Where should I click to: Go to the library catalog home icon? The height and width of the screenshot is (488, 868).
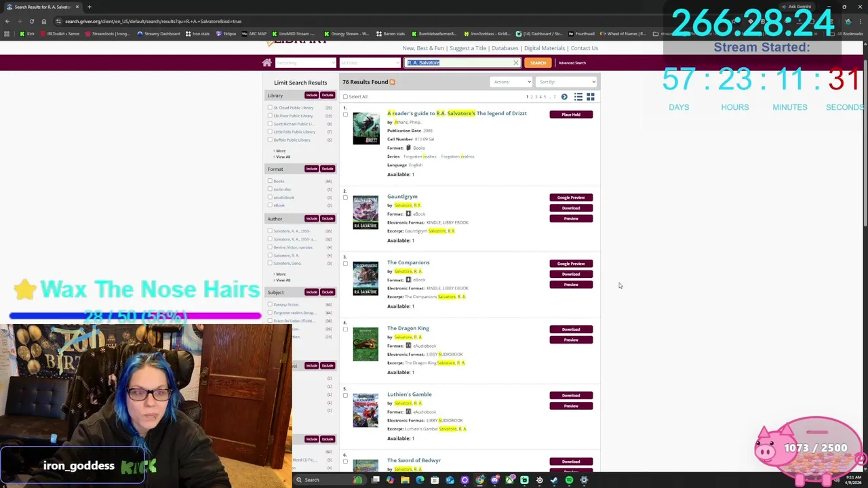pos(267,62)
